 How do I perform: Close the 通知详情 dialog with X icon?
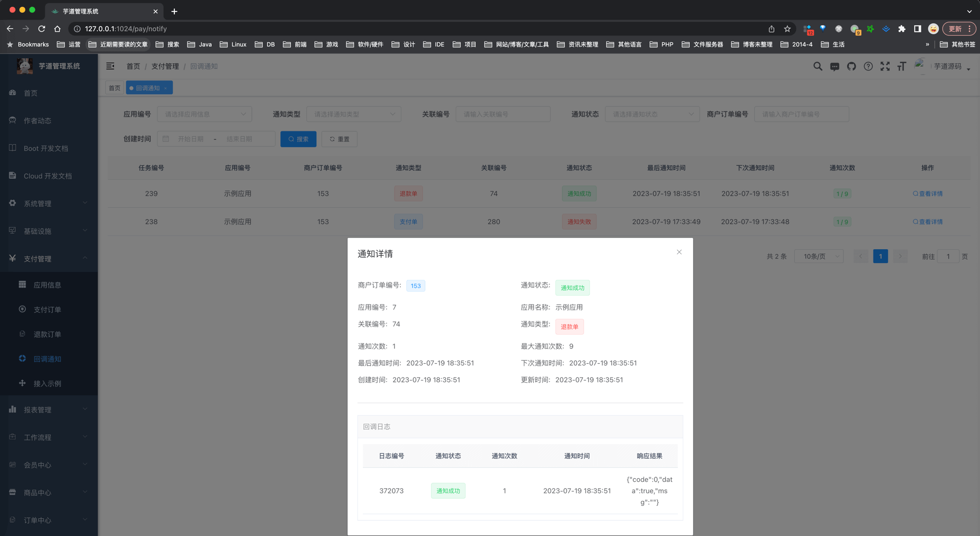[679, 252]
